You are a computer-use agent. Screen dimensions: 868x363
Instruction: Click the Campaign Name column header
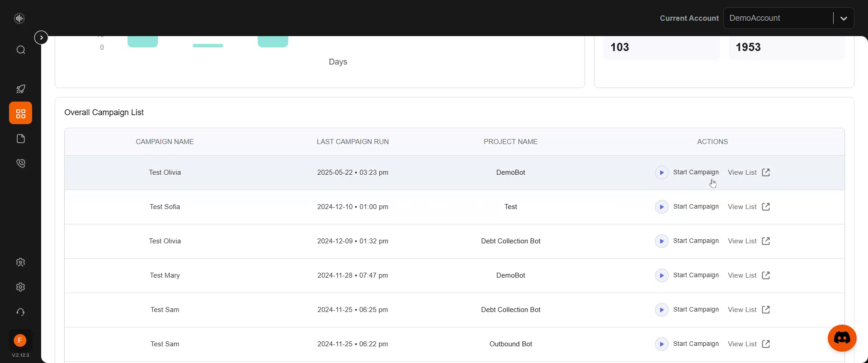165,142
